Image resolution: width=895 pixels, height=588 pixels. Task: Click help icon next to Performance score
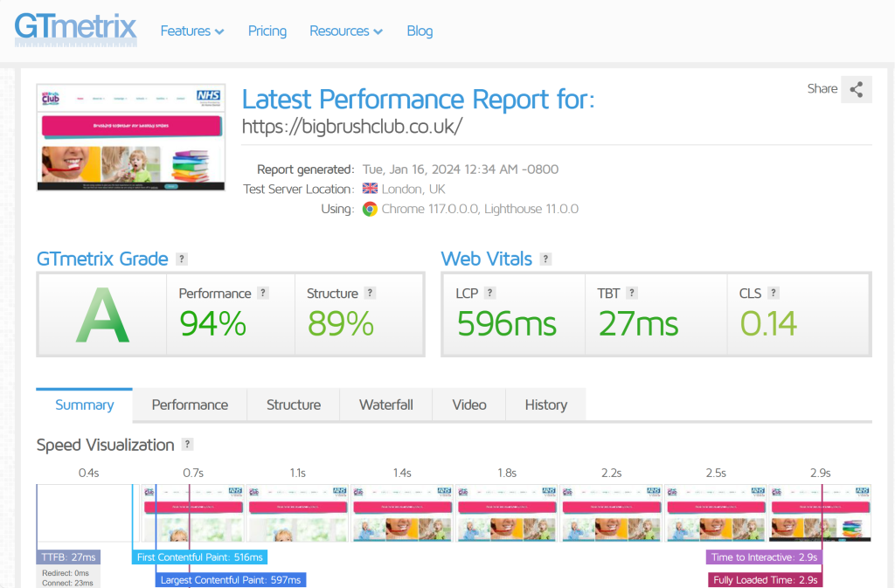tap(263, 294)
